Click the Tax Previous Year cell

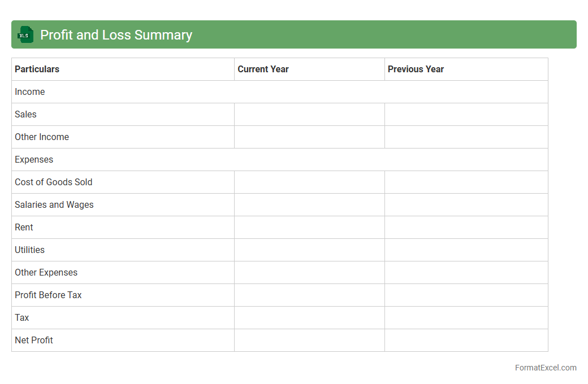pyautogui.click(x=466, y=317)
